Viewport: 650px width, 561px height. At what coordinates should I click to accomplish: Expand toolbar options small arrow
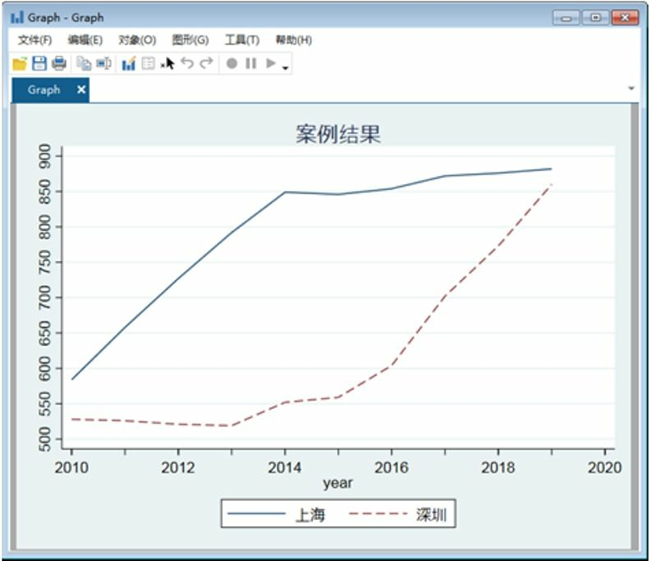(x=285, y=68)
